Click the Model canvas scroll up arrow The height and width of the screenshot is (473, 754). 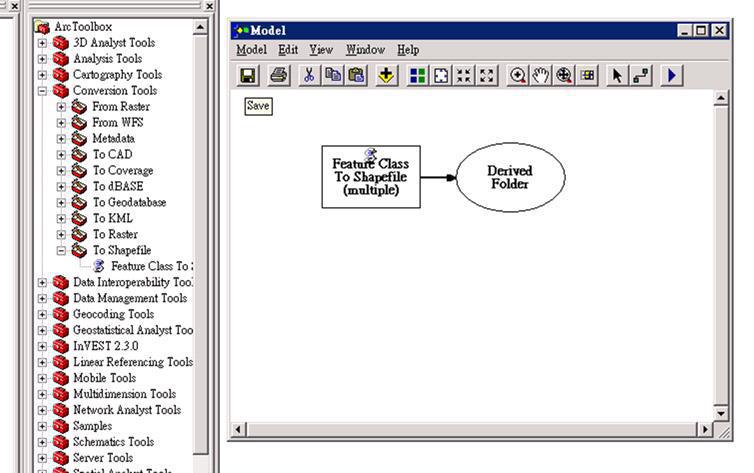tap(720, 98)
